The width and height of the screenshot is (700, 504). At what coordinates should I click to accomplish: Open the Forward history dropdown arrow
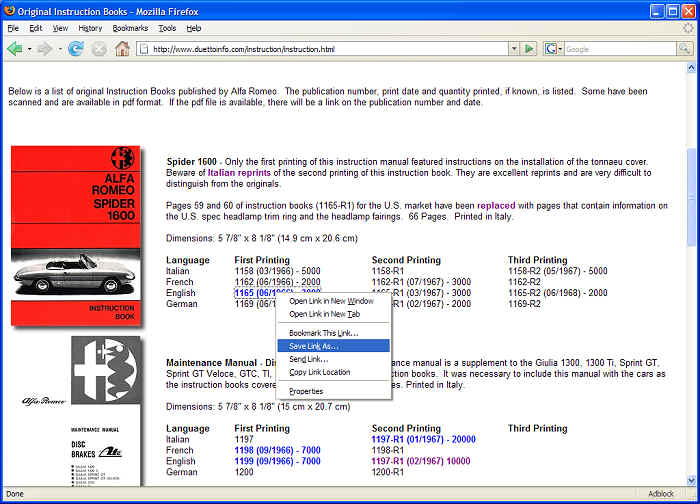pyautogui.click(x=59, y=49)
